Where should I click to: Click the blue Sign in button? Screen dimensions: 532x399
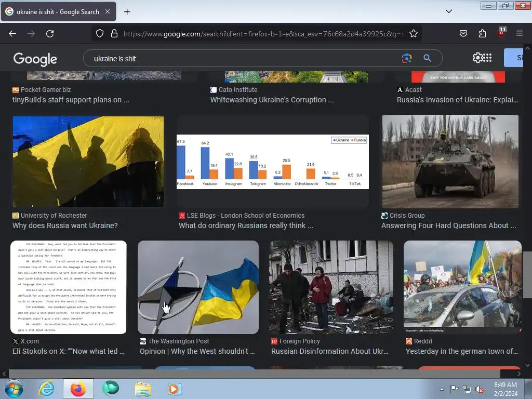514,58
